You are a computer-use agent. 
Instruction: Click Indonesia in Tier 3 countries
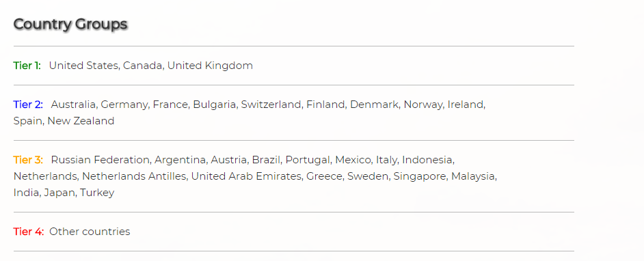point(427,160)
